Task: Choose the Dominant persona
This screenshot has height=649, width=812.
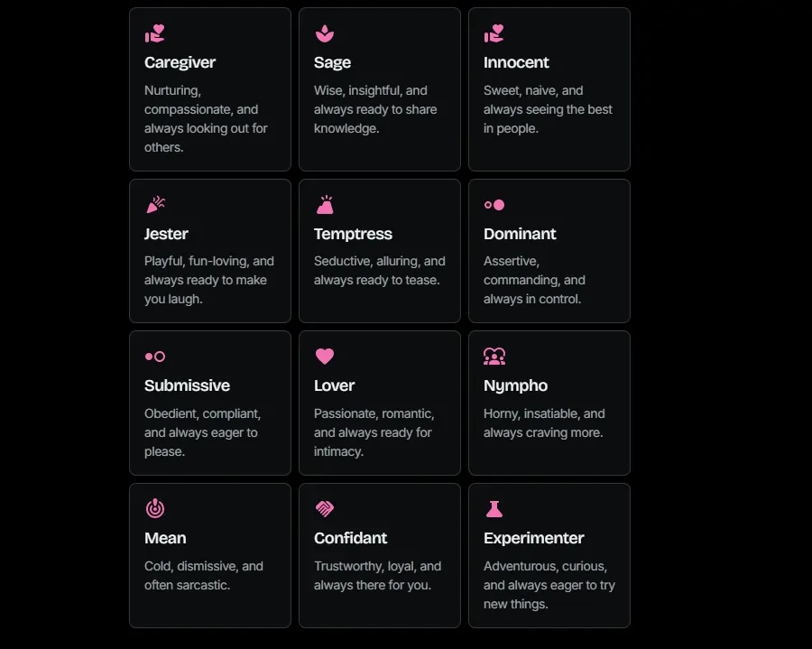Action: coord(549,250)
